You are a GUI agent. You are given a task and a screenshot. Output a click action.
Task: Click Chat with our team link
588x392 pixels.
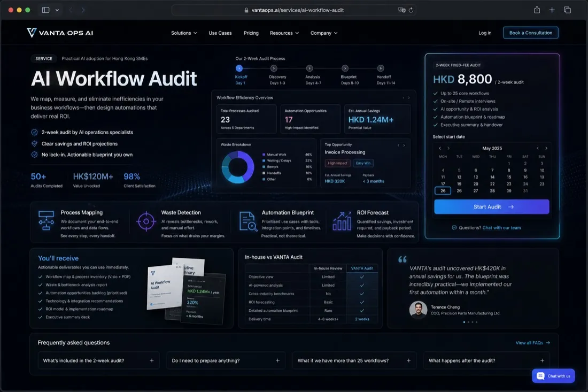[501, 228]
